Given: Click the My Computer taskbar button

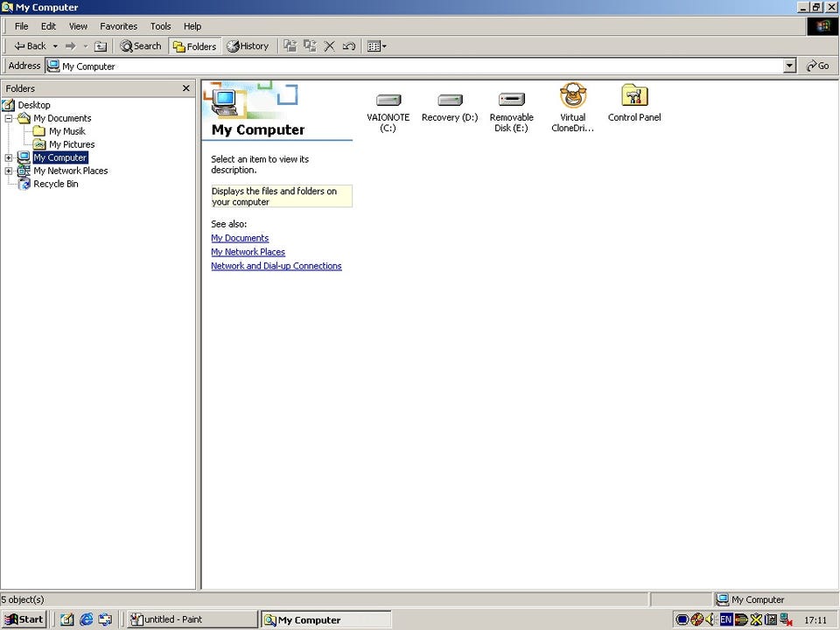Looking at the screenshot, I should tap(325, 619).
